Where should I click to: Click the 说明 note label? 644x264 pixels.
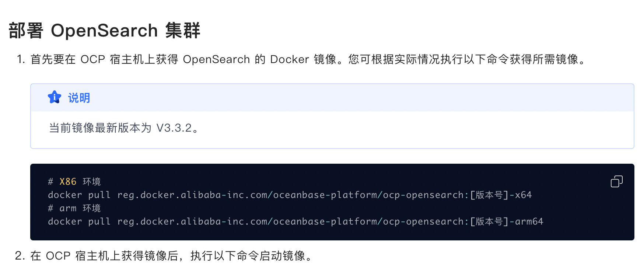coord(79,98)
